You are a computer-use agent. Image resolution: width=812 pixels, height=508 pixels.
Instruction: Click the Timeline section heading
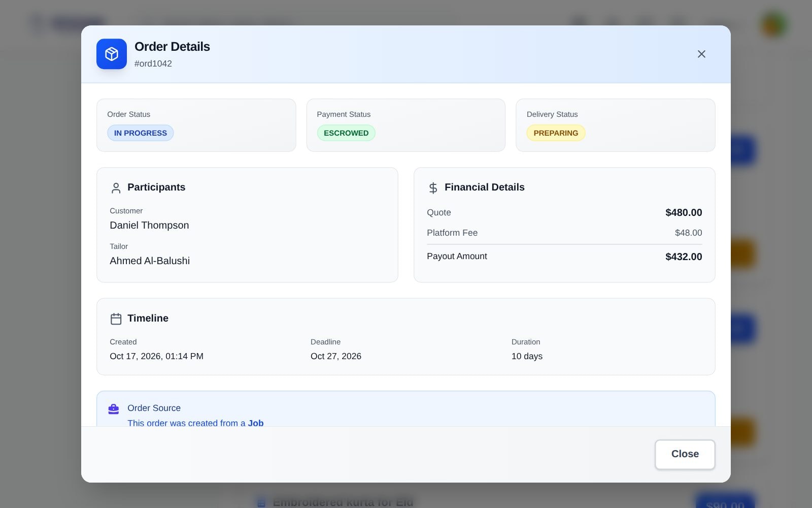click(148, 318)
